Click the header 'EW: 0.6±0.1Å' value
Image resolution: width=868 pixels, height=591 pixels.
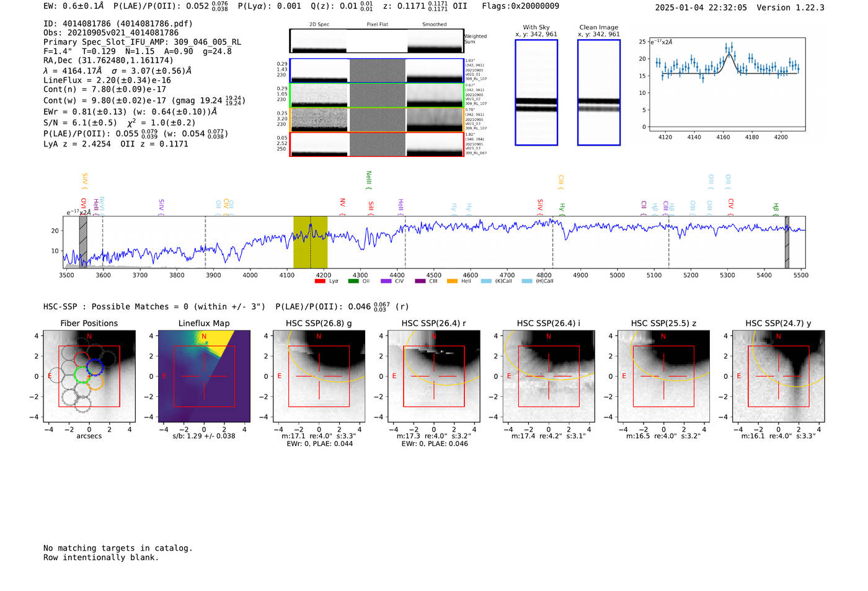74,6
